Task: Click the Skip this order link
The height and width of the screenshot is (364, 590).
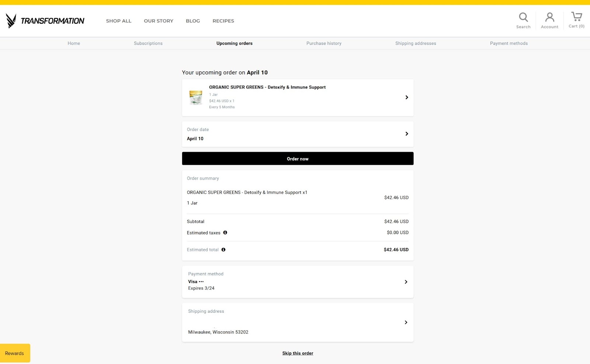Action: [x=298, y=353]
